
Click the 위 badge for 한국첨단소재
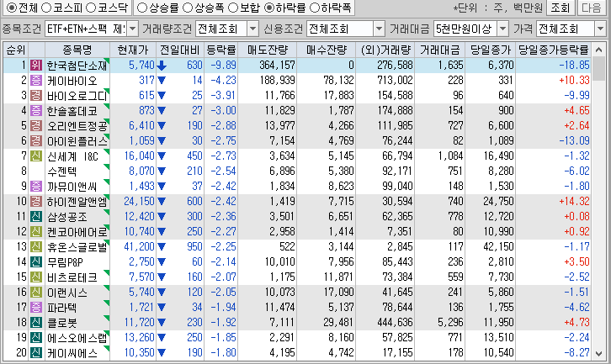(36, 65)
